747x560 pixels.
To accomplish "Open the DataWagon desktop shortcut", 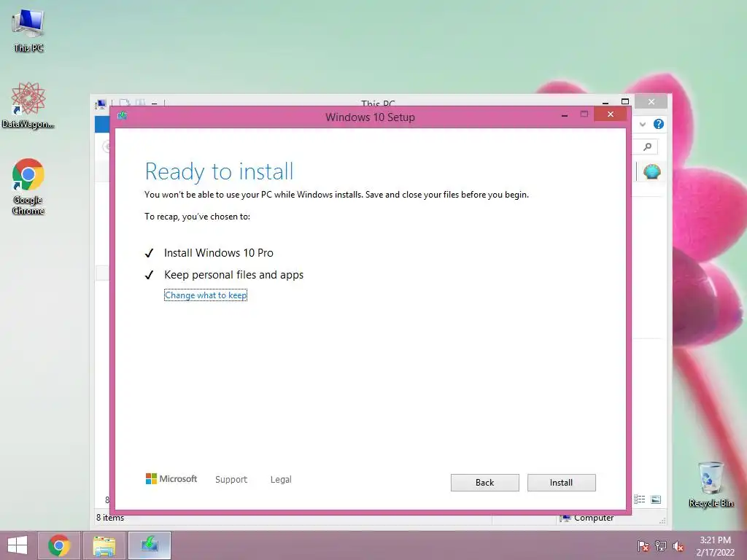I will coord(28,105).
